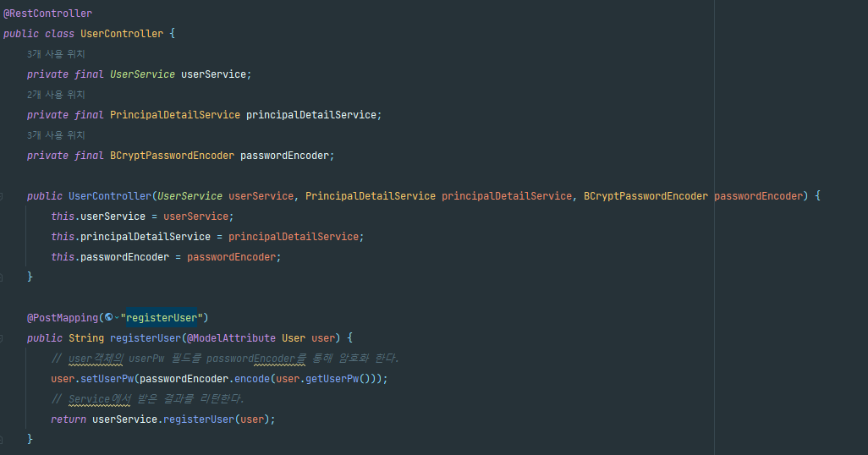Click BCryptPasswordEncoder type in private final field

tap(172, 156)
